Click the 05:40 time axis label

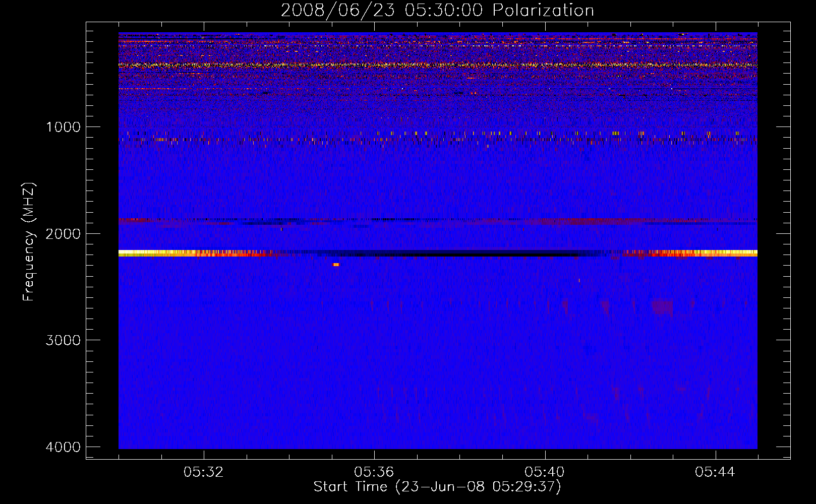tap(545, 472)
